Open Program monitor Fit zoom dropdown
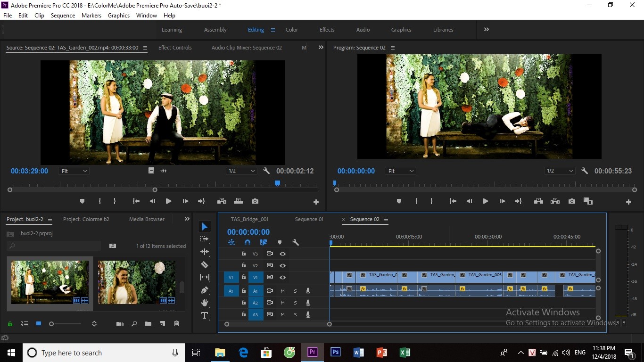The height and width of the screenshot is (362, 644). [401, 171]
